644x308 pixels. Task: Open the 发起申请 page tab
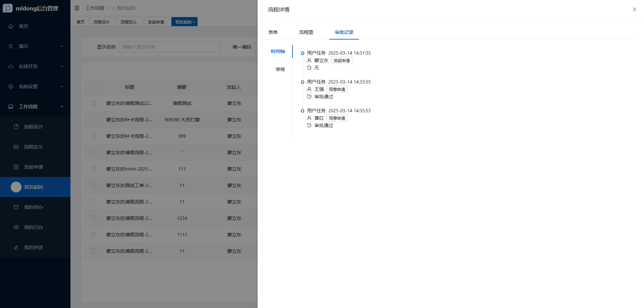(156, 22)
